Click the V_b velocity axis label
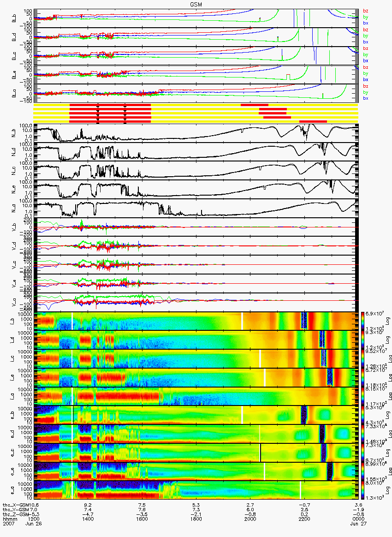 [x=14, y=227]
